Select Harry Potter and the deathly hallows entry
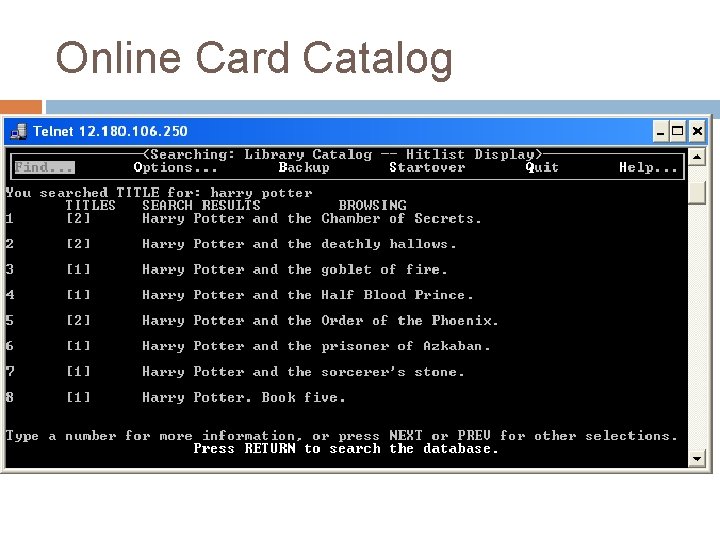This screenshot has height=540, width=720. click(x=299, y=244)
